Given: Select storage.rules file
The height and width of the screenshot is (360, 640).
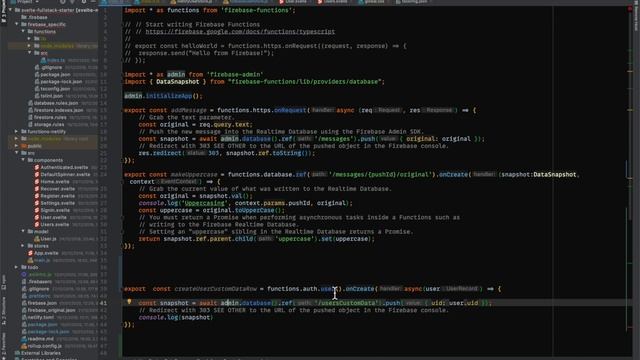Looking at the screenshot, I should 49,124.
